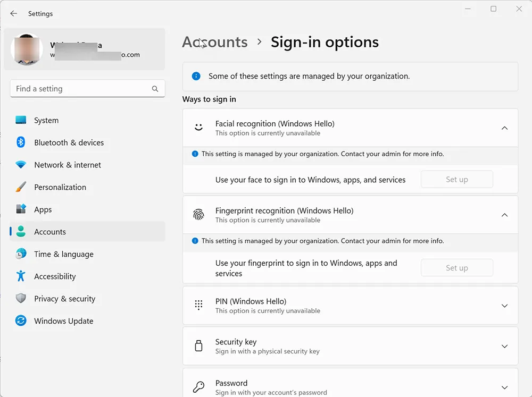Click the Find a setting field

point(80,89)
